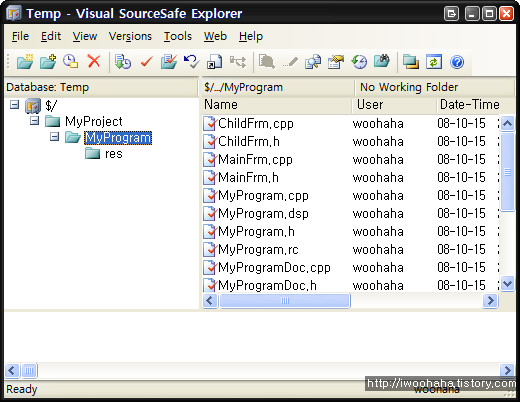Collapse the MyProgram tree node
The image size is (520, 402).
click(x=54, y=137)
